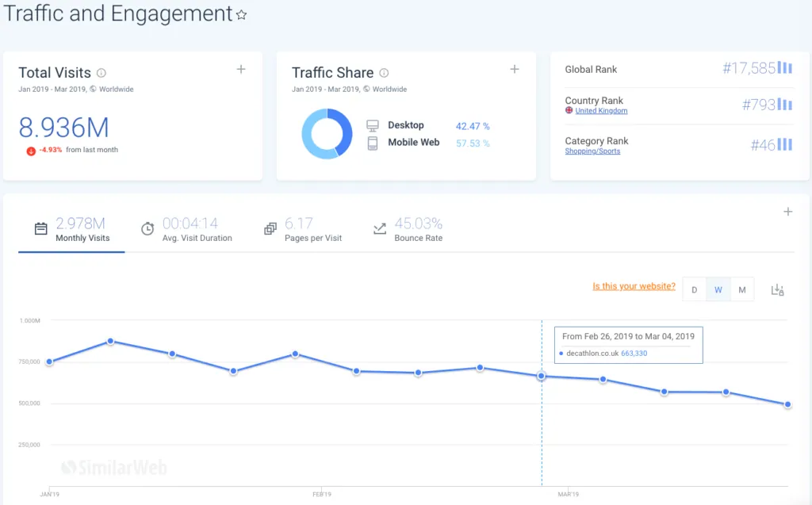Open the Avg. Visit Duration tab
Viewport: 812px width, 505px height.
coord(186,231)
